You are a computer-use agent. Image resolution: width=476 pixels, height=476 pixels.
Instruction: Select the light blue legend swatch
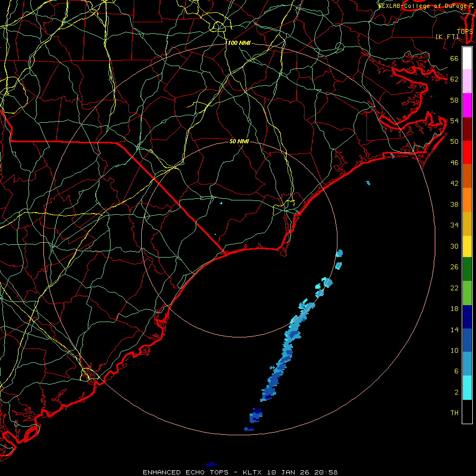(467, 364)
